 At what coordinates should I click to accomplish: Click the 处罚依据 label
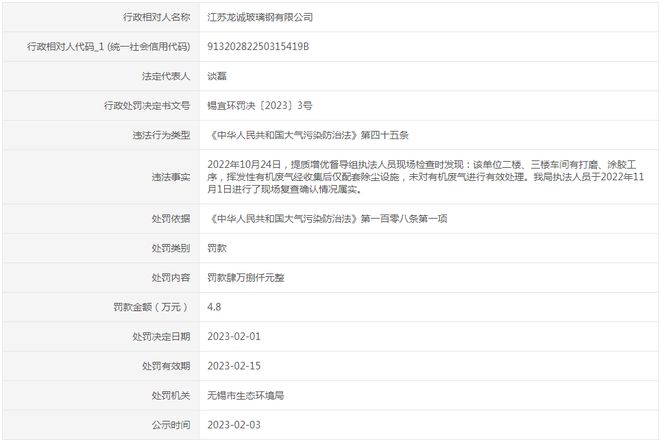171,219
